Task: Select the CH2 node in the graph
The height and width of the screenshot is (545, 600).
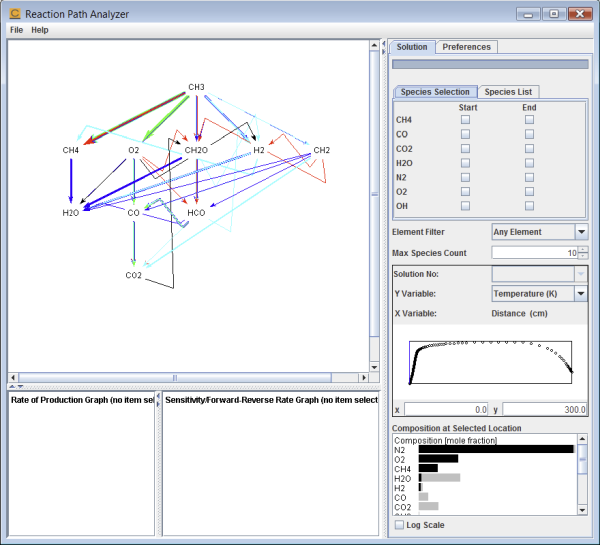Action: tap(322, 150)
